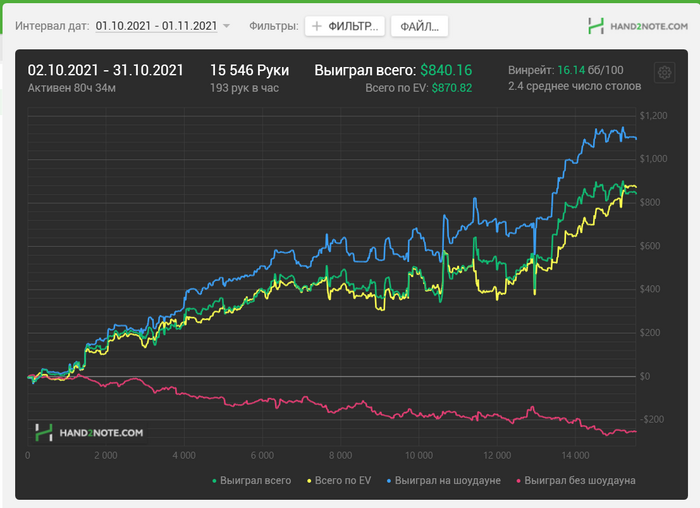The width and height of the screenshot is (700, 508).
Task: Click the 14 000 x-axis label
Action: click(575, 456)
